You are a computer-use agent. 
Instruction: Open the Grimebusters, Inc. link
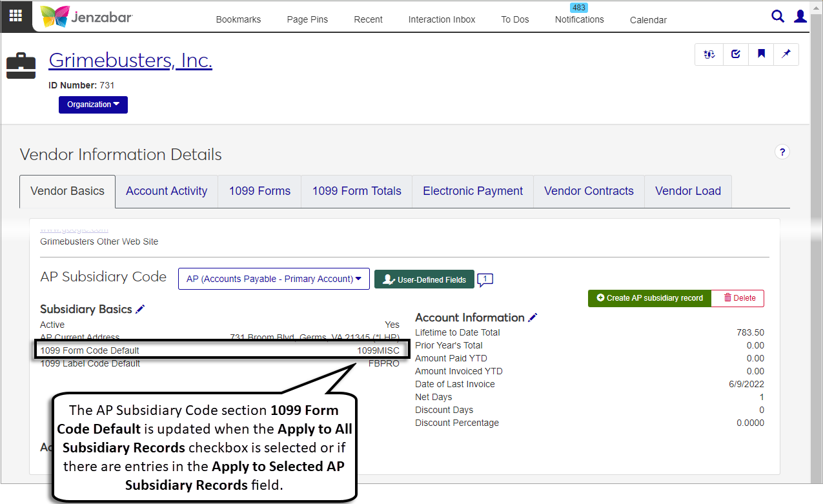click(x=130, y=61)
